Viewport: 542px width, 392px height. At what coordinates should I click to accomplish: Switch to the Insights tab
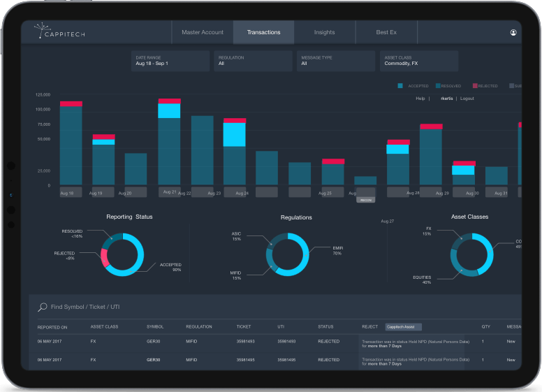click(x=324, y=32)
